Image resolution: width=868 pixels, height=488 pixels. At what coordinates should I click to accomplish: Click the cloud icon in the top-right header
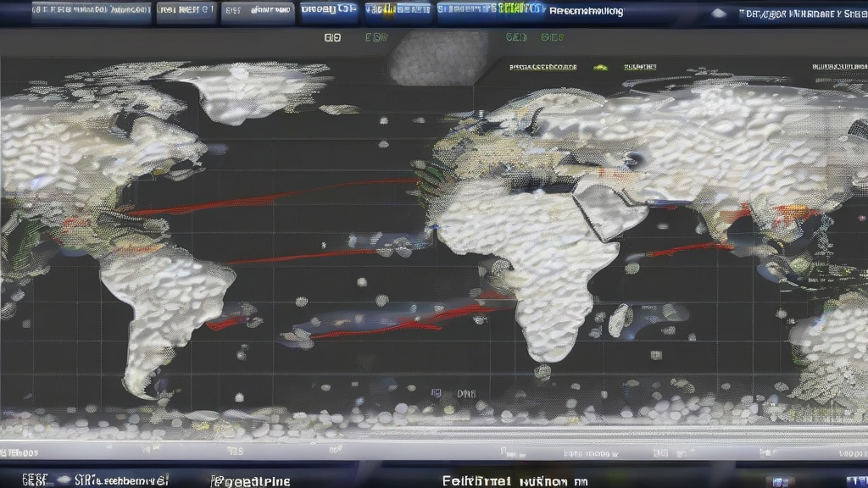point(719,13)
